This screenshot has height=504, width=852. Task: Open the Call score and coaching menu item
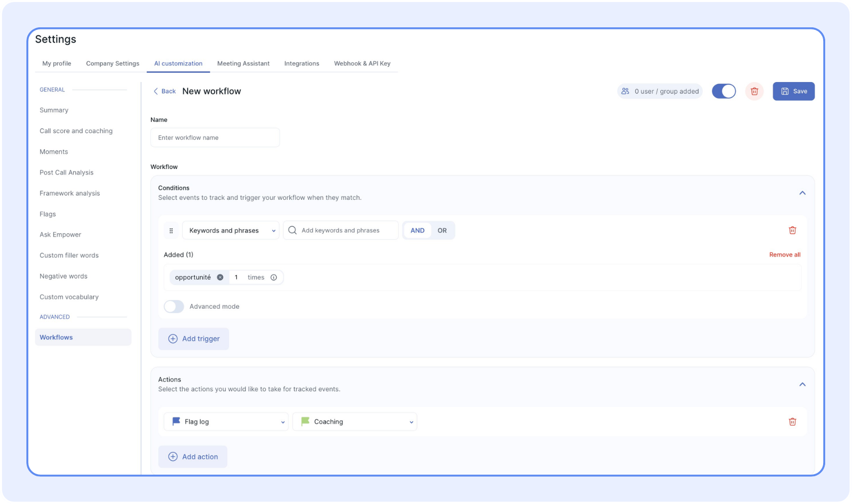pos(76,131)
